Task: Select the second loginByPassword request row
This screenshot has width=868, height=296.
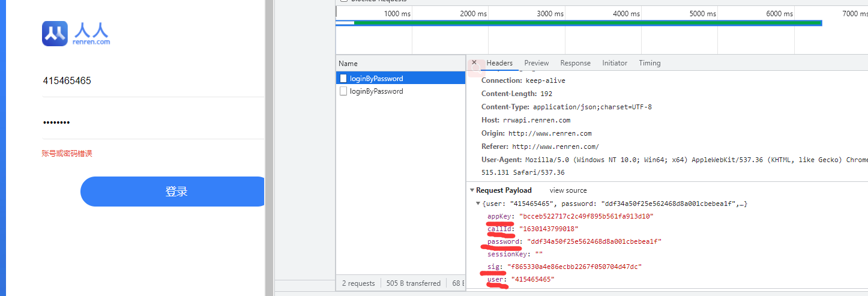Action: pos(400,91)
